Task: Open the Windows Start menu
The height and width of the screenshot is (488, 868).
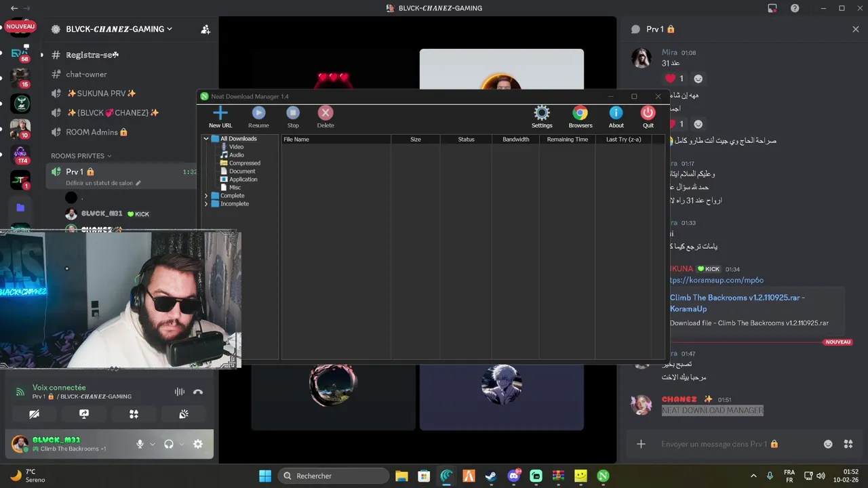Action: (x=265, y=476)
